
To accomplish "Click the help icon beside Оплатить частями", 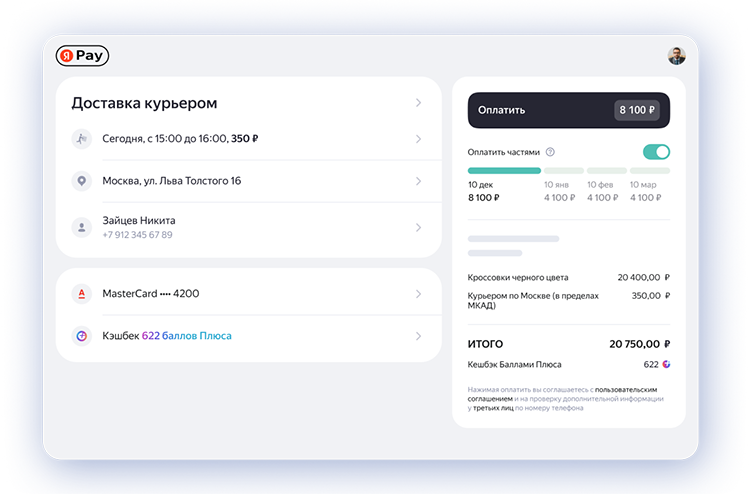I will (x=551, y=152).
